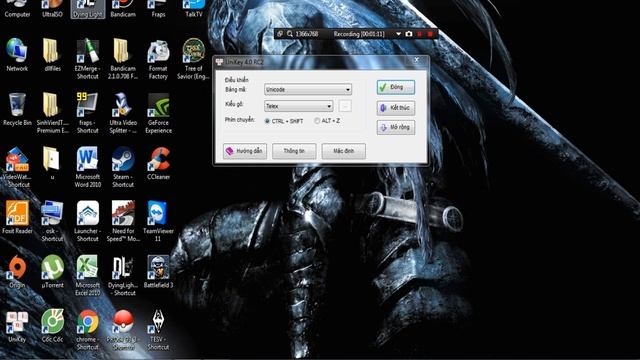This screenshot has width=640, height=360.
Task: Select the Recycle Bin icon
Action: [x=17, y=109]
